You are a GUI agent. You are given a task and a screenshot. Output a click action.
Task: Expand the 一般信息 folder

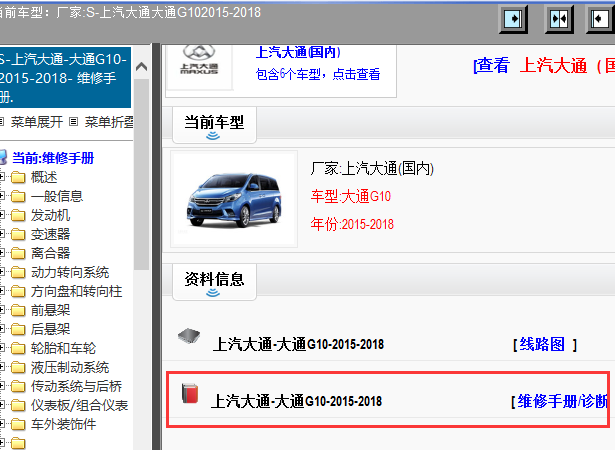click(2, 196)
